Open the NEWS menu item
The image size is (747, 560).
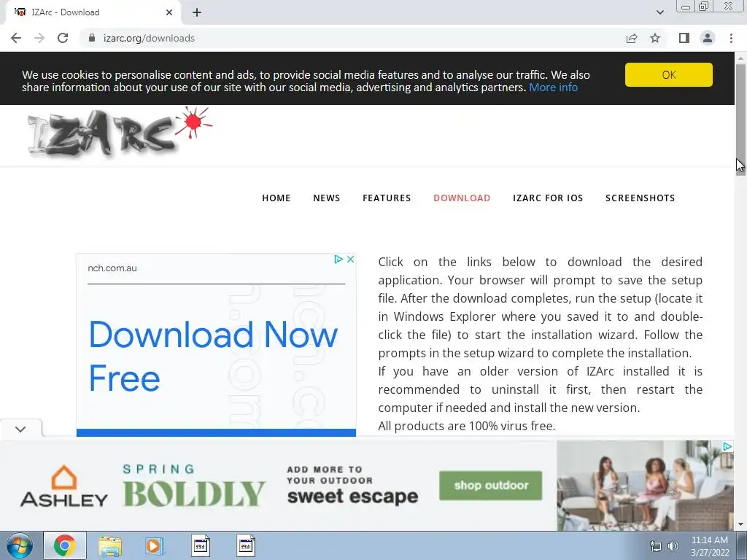pos(326,198)
